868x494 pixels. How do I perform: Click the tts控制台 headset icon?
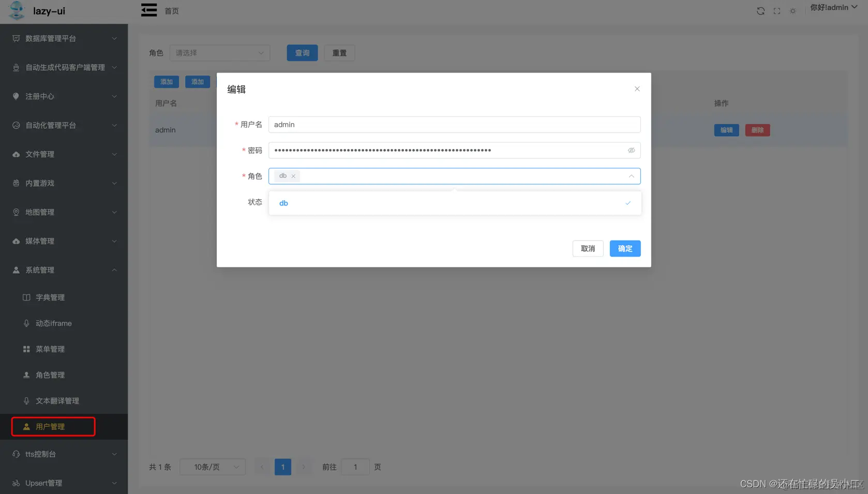16,454
